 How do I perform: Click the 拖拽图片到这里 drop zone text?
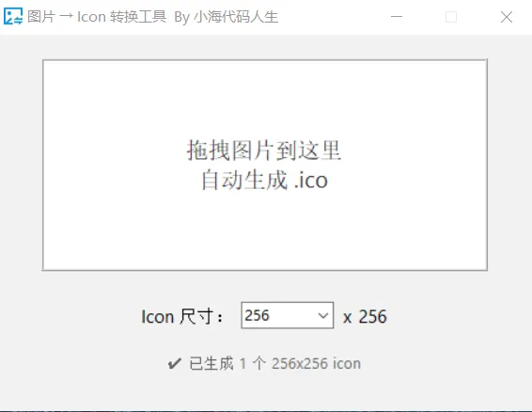coord(263,151)
